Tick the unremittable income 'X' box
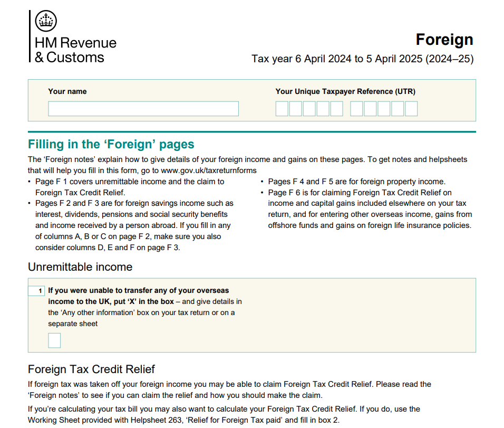Image resolution: width=504 pixels, height=428 pixels. (54, 340)
